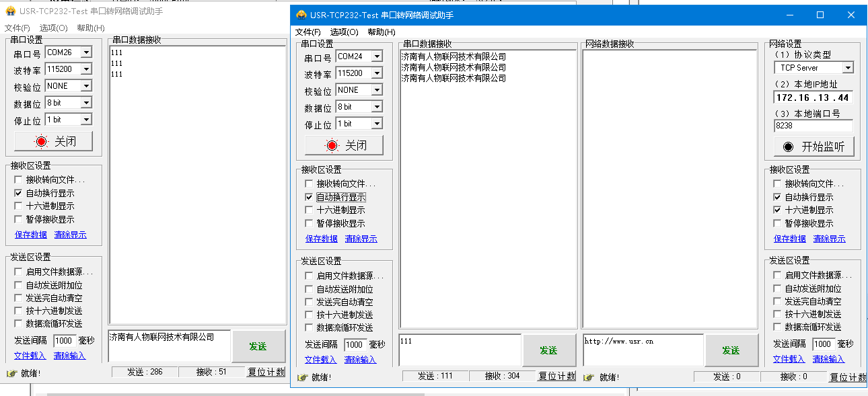
Task: Click the hand icon in network status bar
Action: (x=589, y=377)
